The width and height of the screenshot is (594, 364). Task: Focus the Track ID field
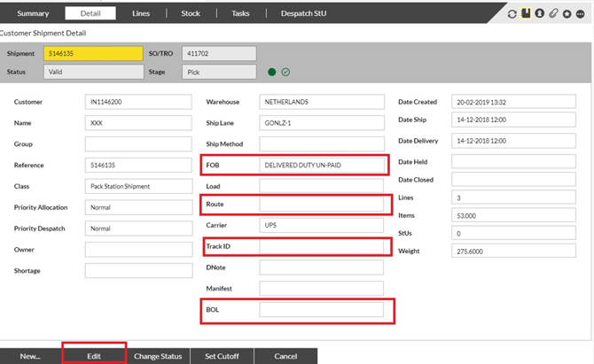tap(321, 247)
